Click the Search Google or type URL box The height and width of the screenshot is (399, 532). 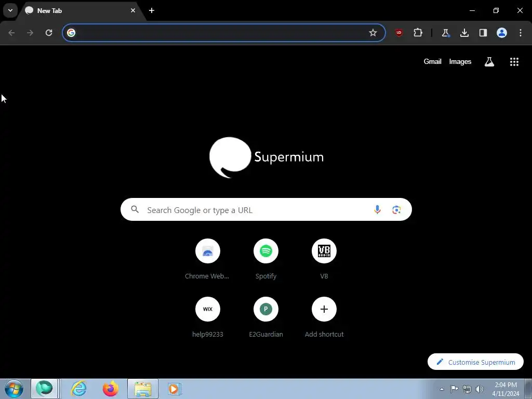266,210
